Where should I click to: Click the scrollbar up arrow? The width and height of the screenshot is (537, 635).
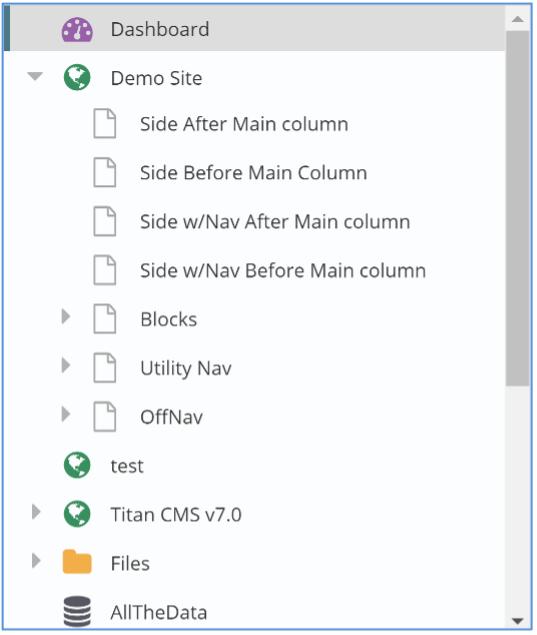[x=518, y=19]
